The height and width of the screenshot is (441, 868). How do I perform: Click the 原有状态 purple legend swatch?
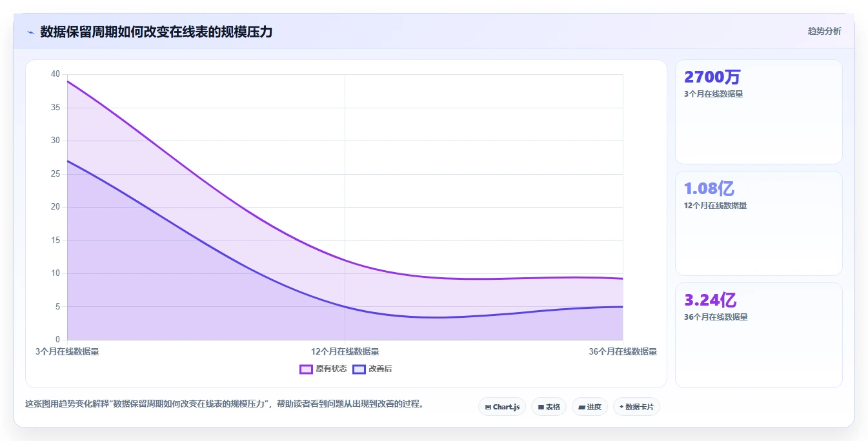[306, 369]
